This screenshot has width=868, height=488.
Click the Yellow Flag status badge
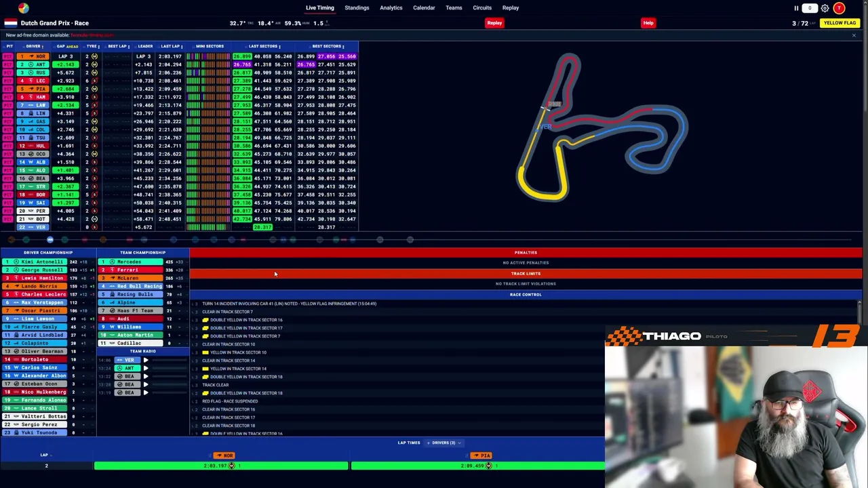click(x=840, y=23)
